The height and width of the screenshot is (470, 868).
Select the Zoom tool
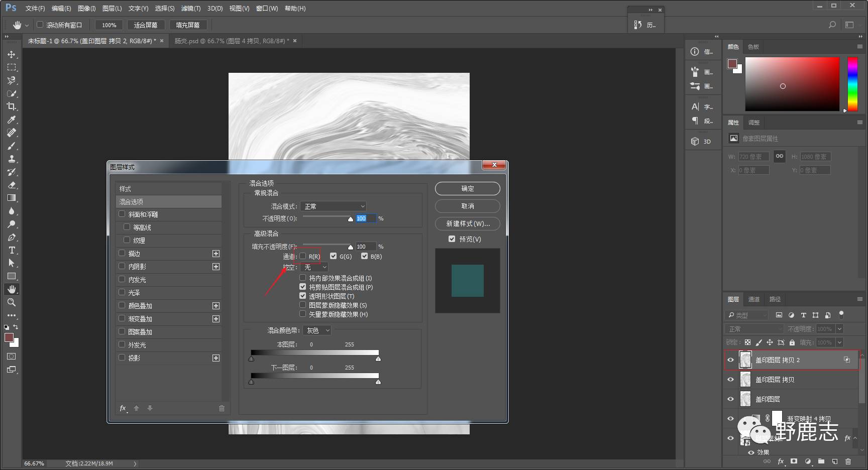(11, 302)
